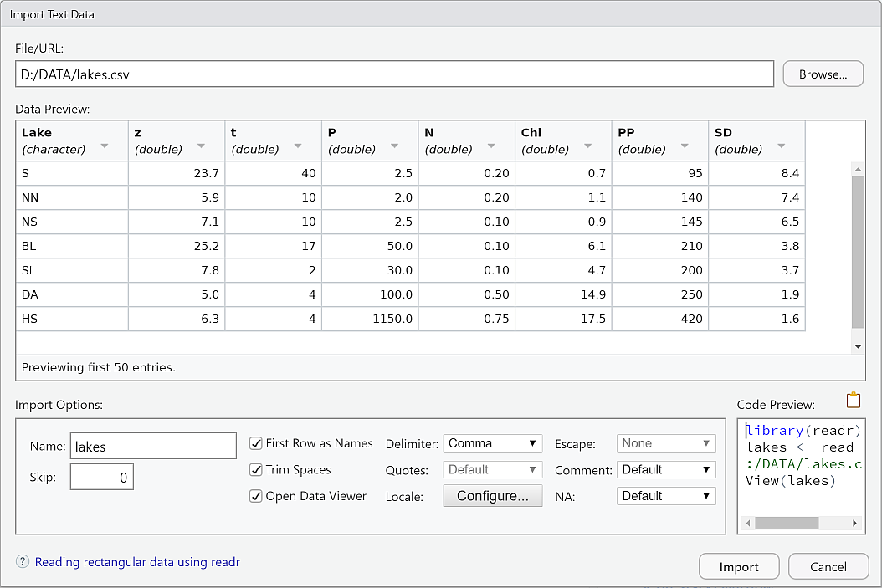
Task: Open Lake column type menu arrow
Action: coord(105,146)
